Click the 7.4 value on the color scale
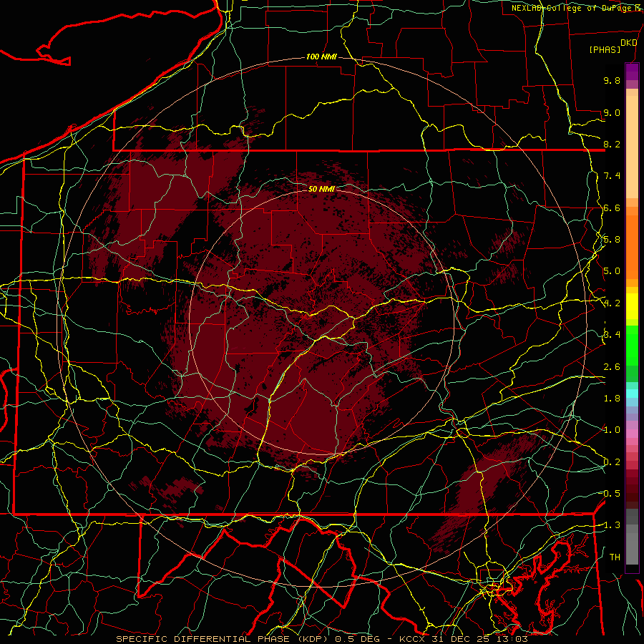The image size is (644, 644). pos(612,176)
